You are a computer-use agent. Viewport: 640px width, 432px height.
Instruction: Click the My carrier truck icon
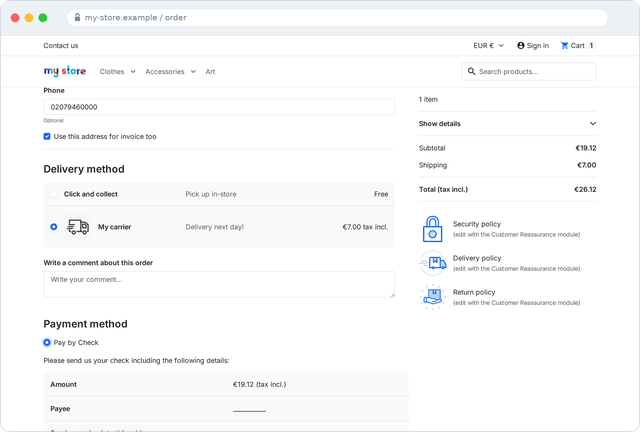click(78, 227)
